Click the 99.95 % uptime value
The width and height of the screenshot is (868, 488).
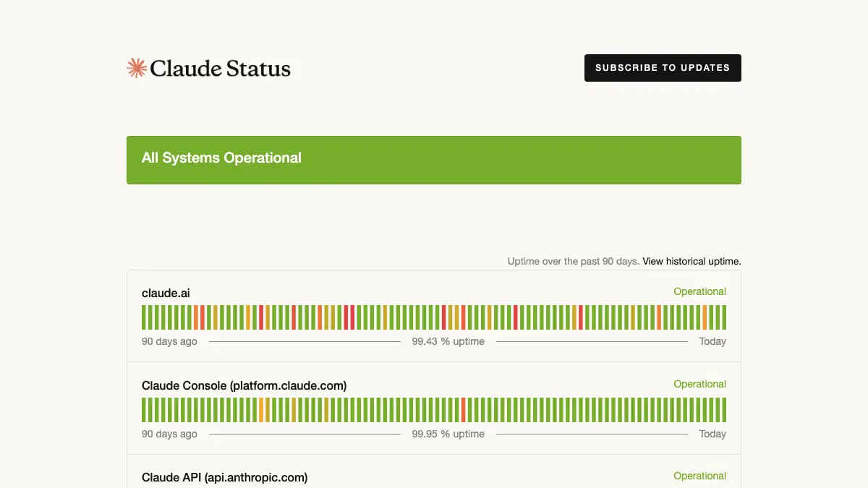point(448,434)
